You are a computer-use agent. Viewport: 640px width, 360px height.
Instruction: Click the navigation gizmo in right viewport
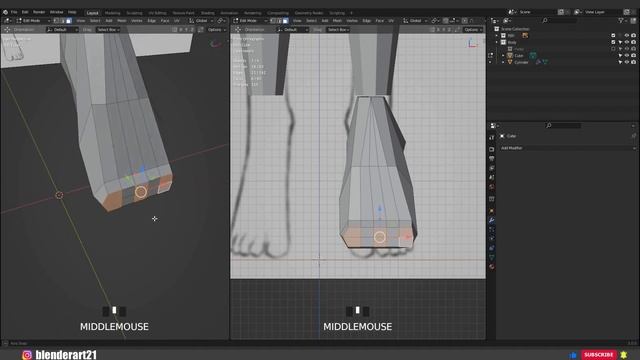pyautogui.click(x=472, y=43)
